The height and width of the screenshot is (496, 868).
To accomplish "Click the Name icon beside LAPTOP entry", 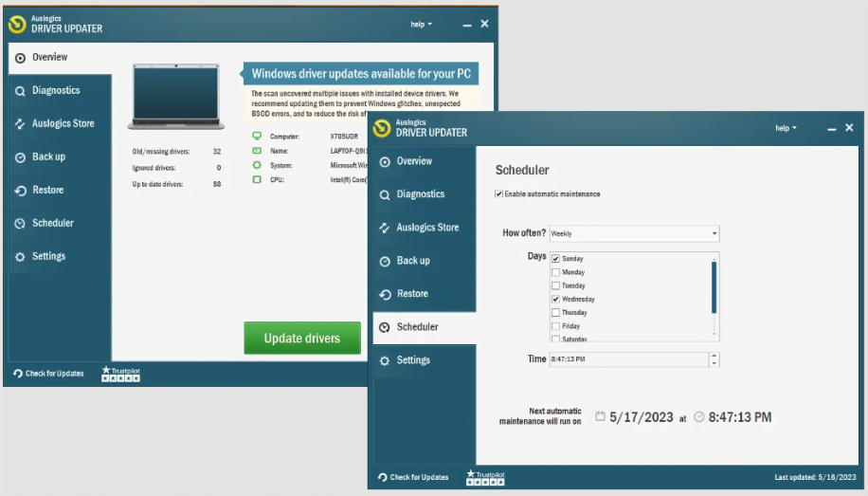I will click(257, 151).
